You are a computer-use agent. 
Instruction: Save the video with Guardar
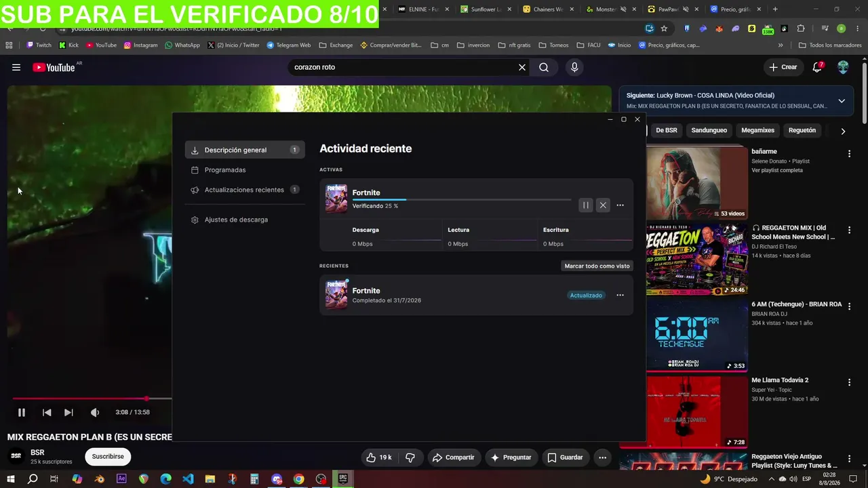[x=565, y=457]
